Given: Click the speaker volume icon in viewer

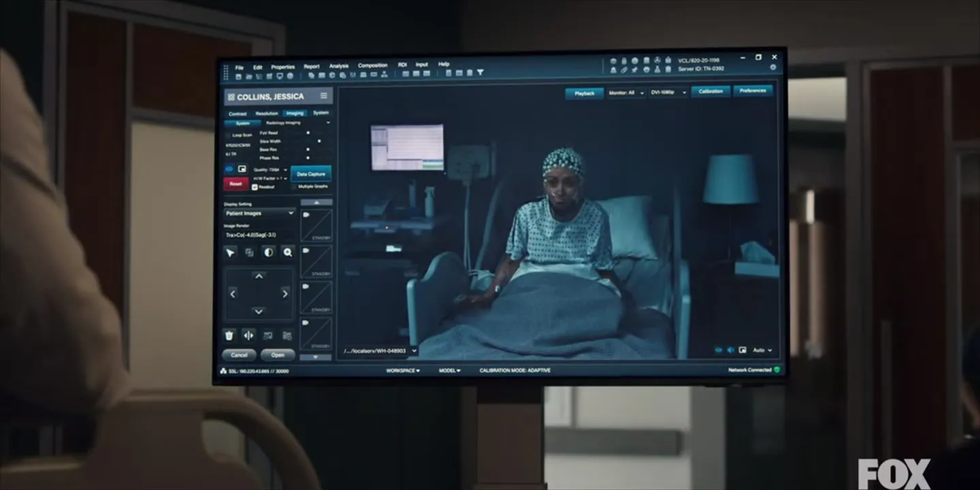Looking at the screenshot, I should [x=730, y=350].
